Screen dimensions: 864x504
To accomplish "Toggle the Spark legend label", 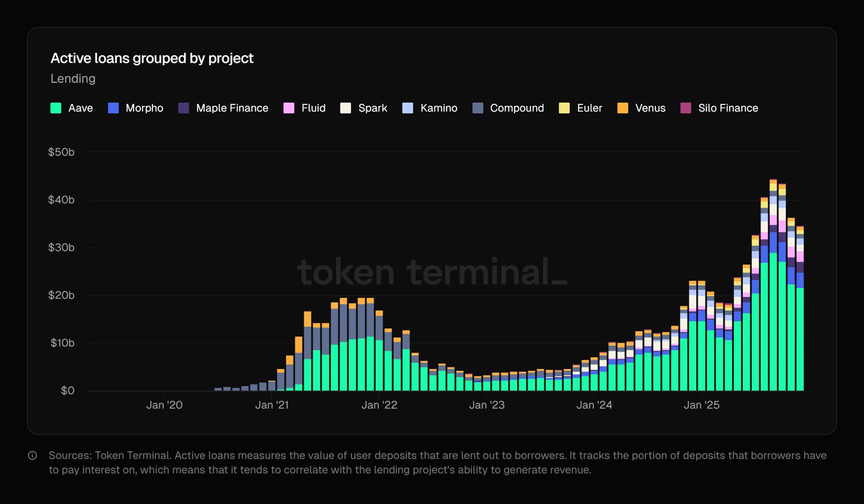I will point(373,108).
